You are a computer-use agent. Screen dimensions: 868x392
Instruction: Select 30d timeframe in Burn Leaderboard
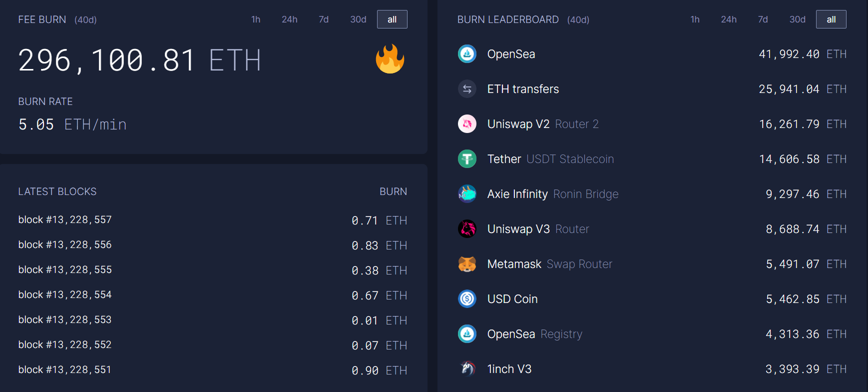(797, 19)
